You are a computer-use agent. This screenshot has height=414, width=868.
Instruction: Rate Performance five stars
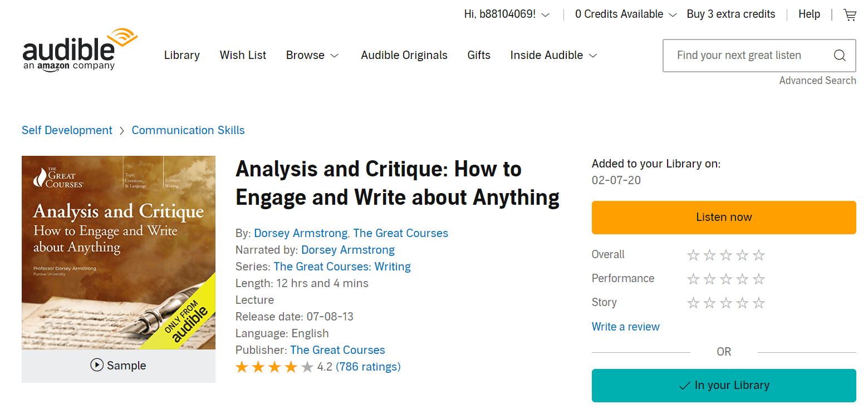pyautogui.click(x=759, y=279)
